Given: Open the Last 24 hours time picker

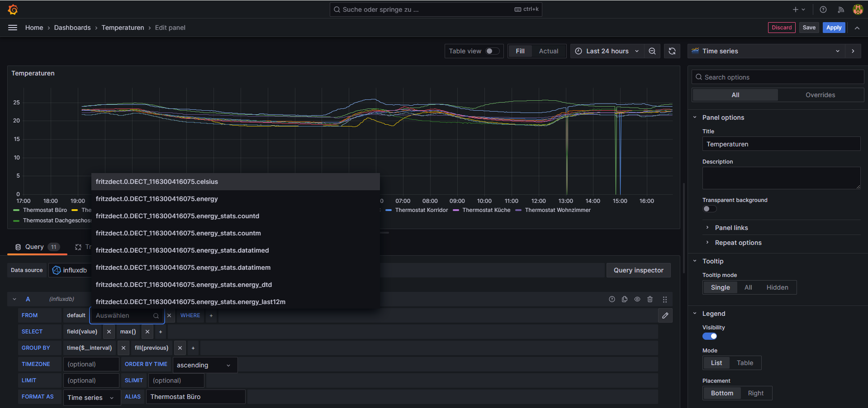Looking at the screenshot, I should click(607, 51).
